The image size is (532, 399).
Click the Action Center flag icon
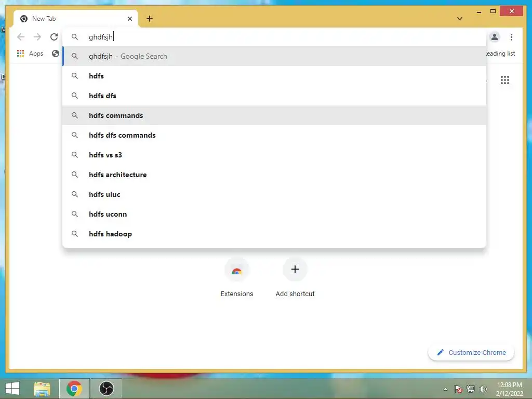pyautogui.click(x=458, y=389)
